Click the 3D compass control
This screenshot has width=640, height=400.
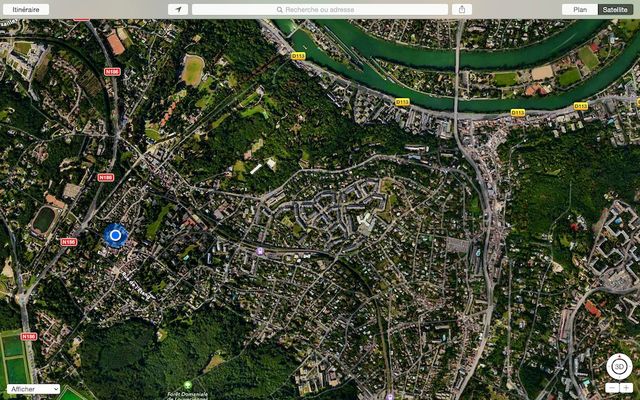click(619, 366)
